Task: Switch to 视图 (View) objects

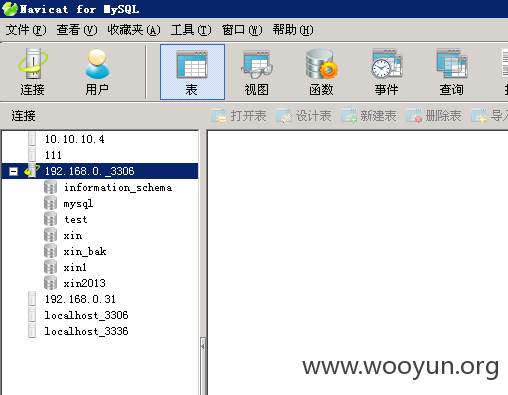Action: (x=257, y=72)
